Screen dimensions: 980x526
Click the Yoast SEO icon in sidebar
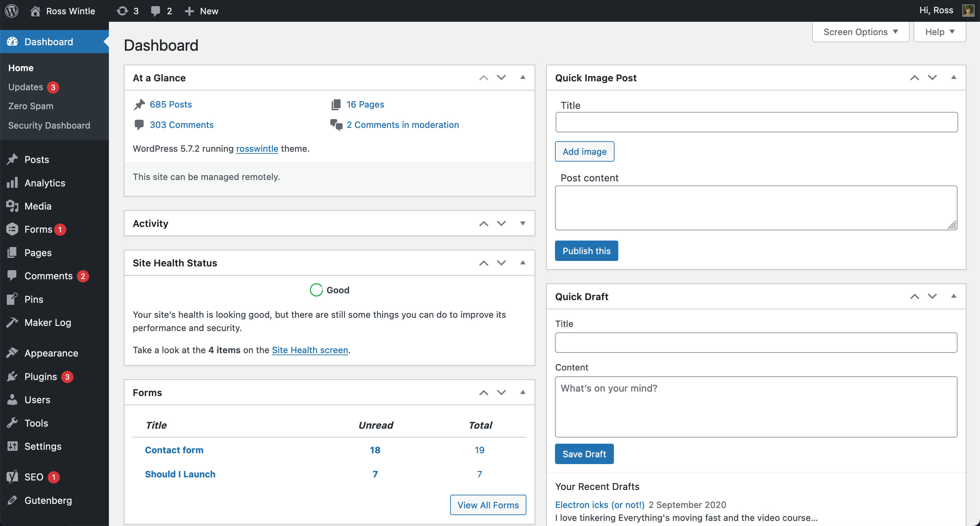click(x=12, y=477)
